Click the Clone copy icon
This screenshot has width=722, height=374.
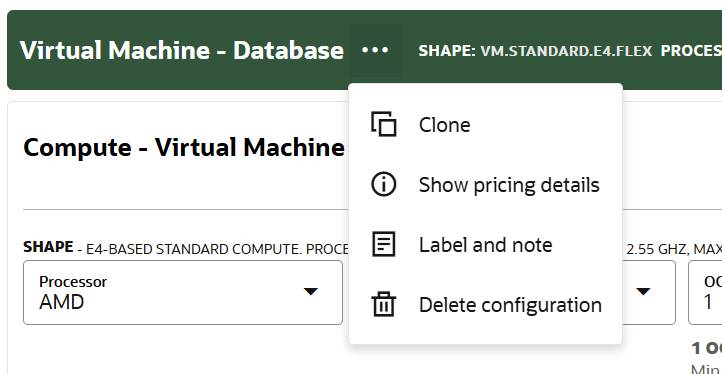click(x=384, y=124)
